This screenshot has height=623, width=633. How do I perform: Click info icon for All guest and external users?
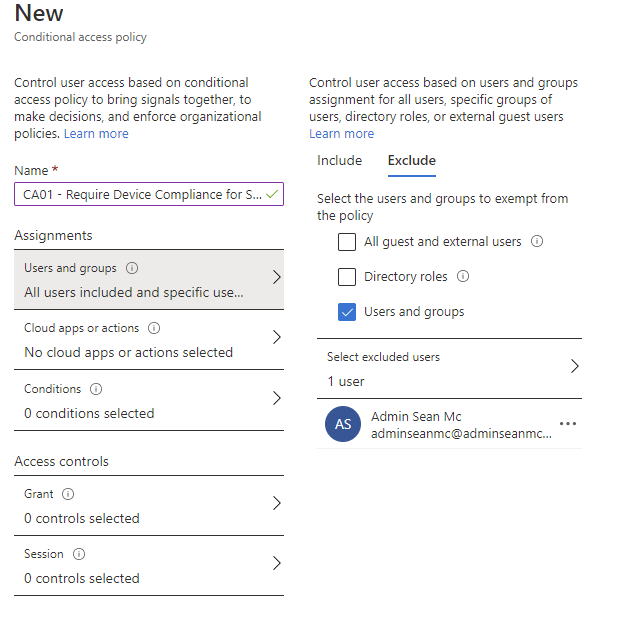pyautogui.click(x=537, y=241)
